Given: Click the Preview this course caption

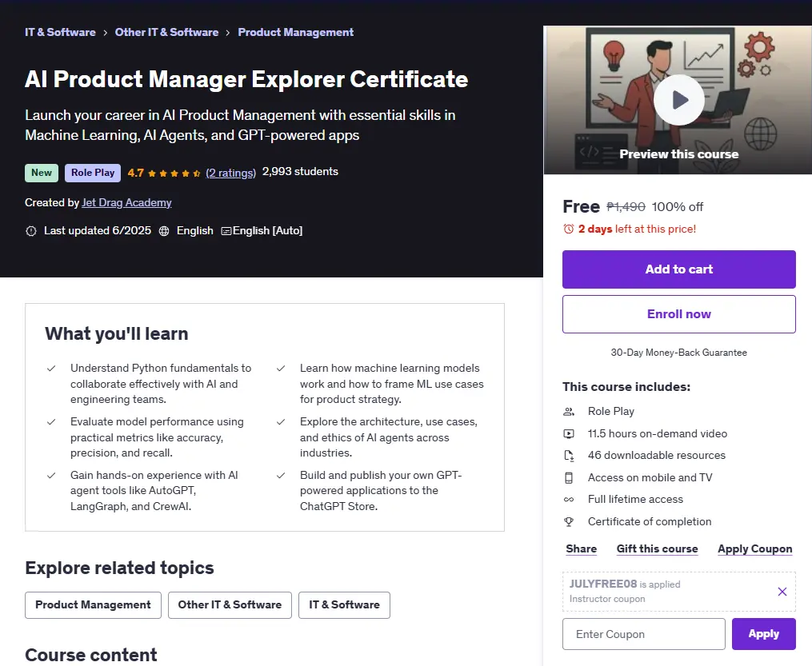Looking at the screenshot, I should click(679, 154).
